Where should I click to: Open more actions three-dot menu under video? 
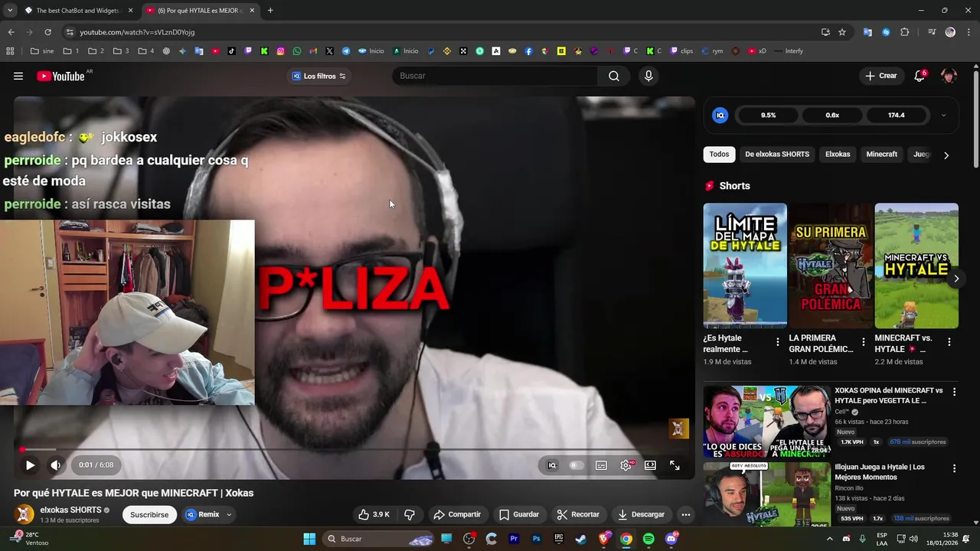(x=686, y=514)
